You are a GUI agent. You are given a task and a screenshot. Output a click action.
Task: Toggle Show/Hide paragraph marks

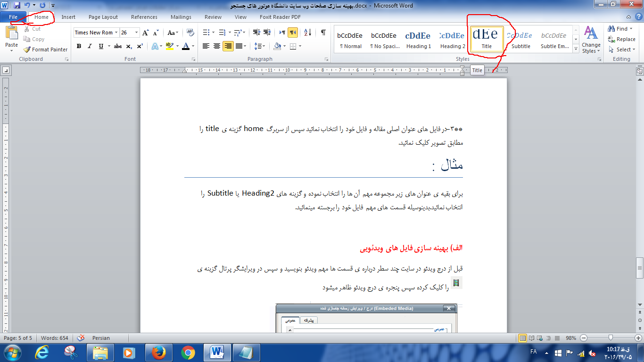click(x=323, y=33)
